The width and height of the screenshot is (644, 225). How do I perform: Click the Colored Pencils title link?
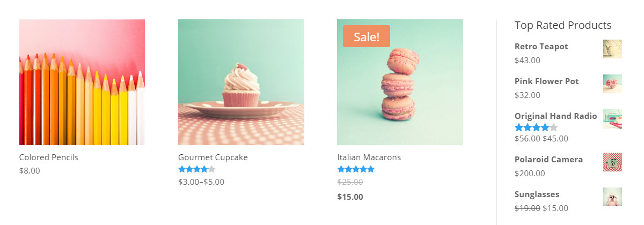pos(49,157)
